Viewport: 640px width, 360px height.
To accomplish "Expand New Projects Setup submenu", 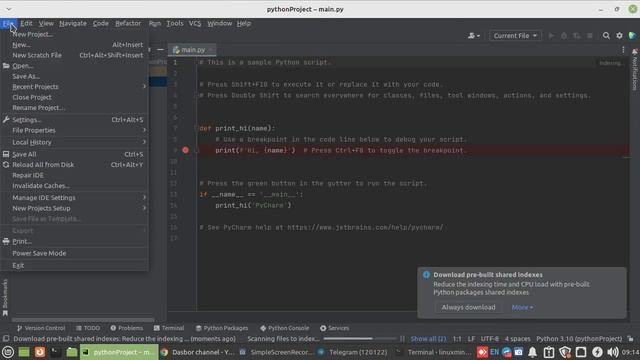I will click(74, 208).
